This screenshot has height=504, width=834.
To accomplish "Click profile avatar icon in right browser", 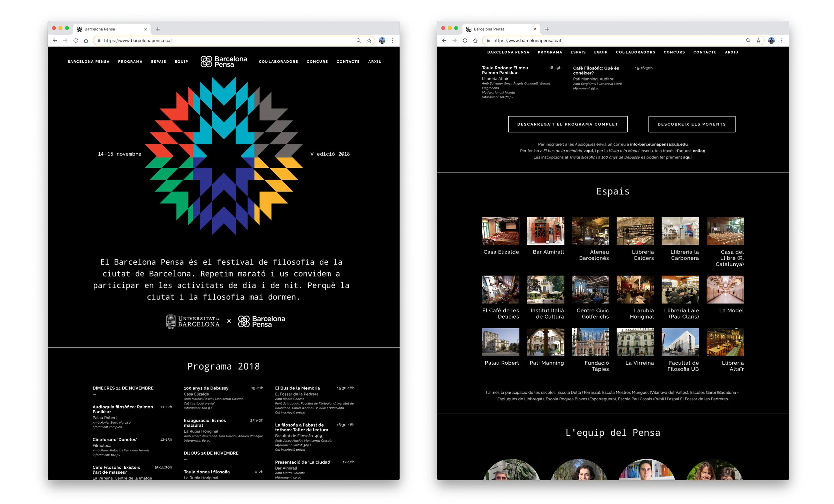I will (x=771, y=41).
